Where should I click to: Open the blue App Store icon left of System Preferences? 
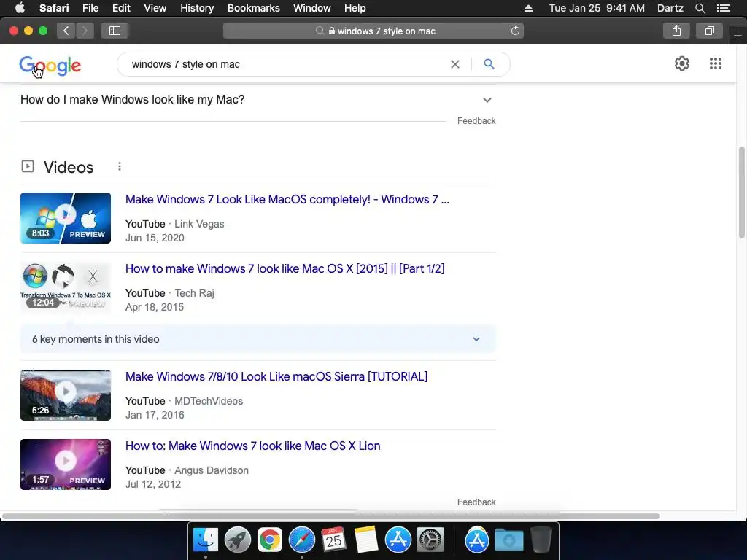pos(398,540)
